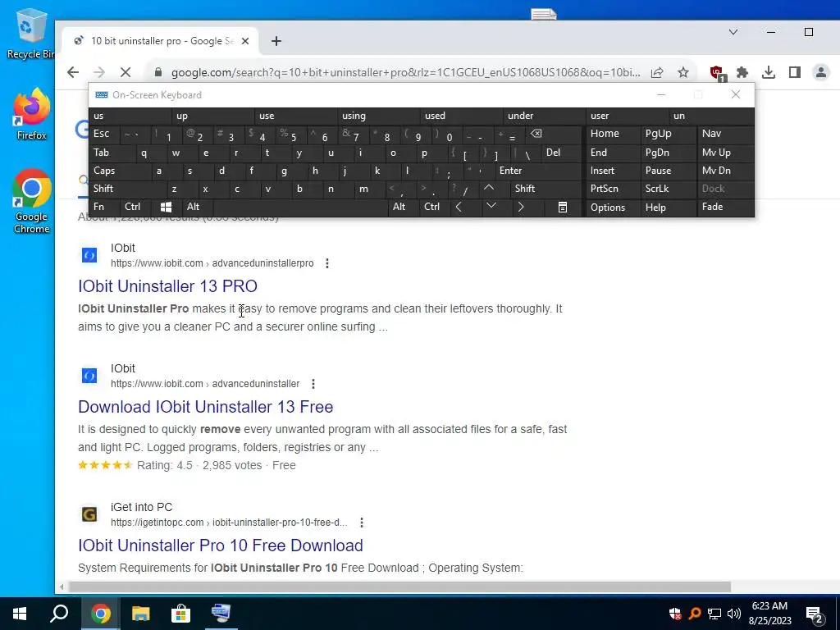
Task: Open the Windows Start menu
Action: [x=20, y=614]
